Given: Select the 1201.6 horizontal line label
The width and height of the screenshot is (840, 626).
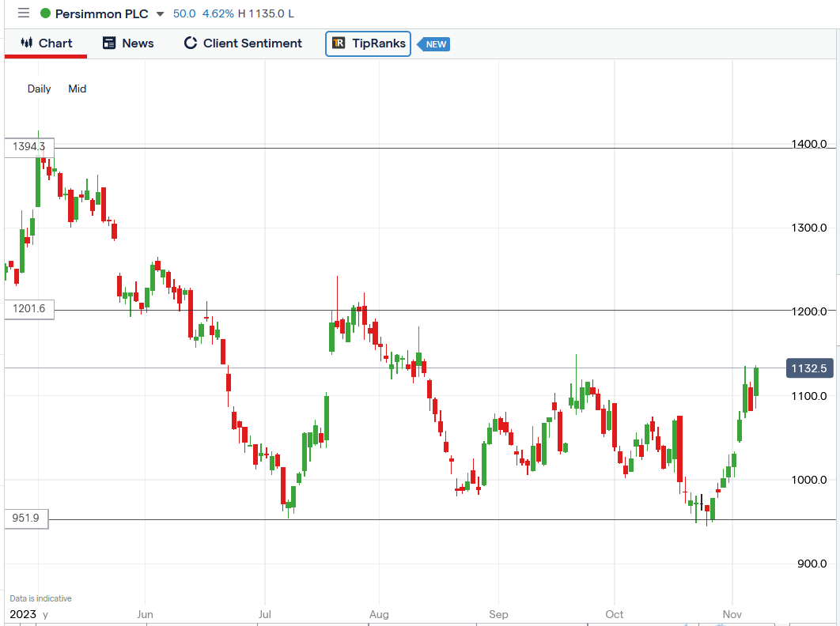Looking at the screenshot, I should pyautogui.click(x=29, y=310).
